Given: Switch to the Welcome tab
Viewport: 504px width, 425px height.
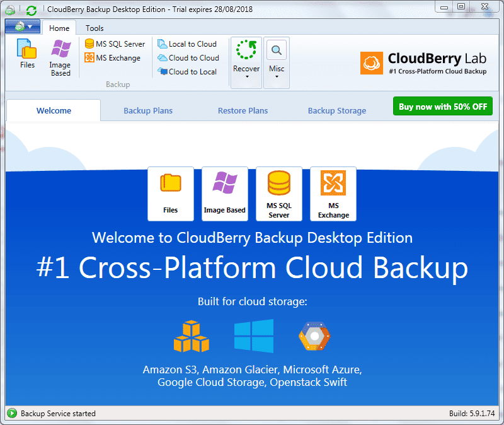Looking at the screenshot, I should point(54,111).
